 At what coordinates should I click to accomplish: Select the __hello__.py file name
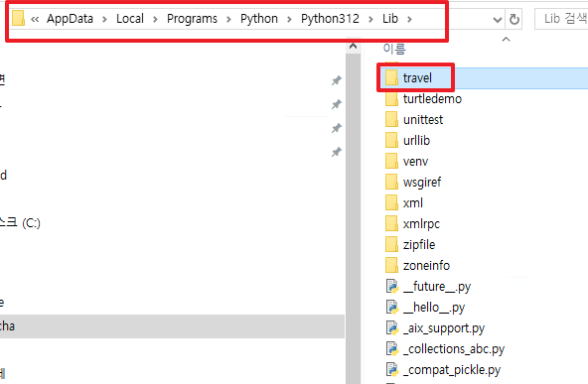(x=434, y=308)
